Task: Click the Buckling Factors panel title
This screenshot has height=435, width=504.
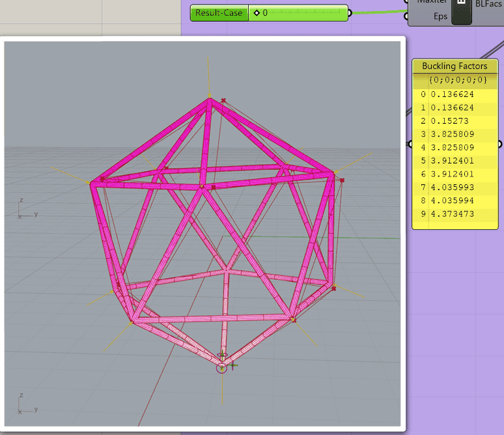Action: (455, 66)
